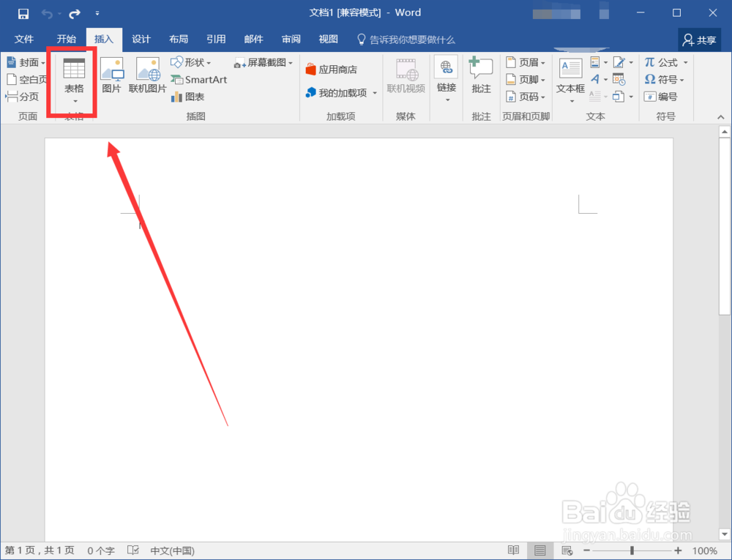
Task: Click the Quick Parts (文档部件) icon
Action: pos(594,62)
